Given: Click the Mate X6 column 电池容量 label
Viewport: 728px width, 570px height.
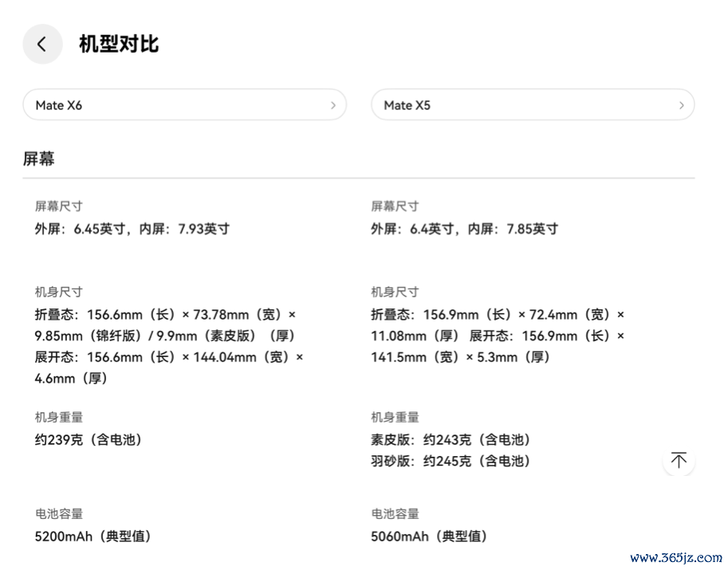Looking at the screenshot, I should pyautogui.click(x=59, y=514).
